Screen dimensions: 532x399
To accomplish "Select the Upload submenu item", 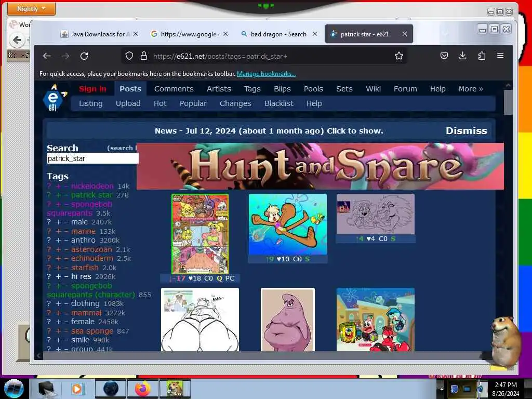I will coord(128,103).
